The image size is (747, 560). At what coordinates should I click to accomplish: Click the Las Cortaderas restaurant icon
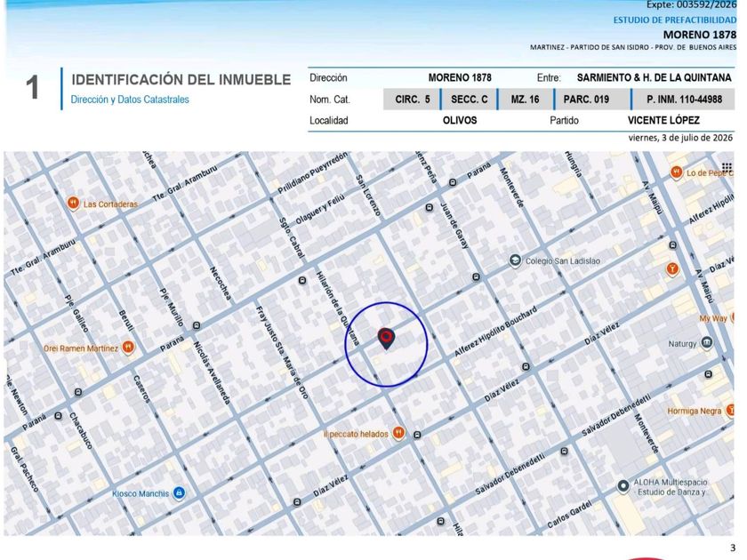click(72, 204)
